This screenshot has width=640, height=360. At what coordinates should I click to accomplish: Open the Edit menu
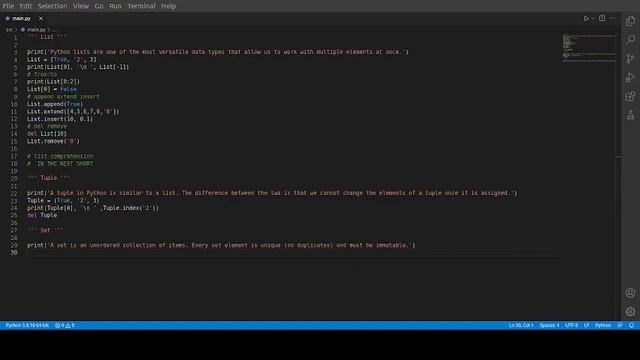pyautogui.click(x=26, y=6)
